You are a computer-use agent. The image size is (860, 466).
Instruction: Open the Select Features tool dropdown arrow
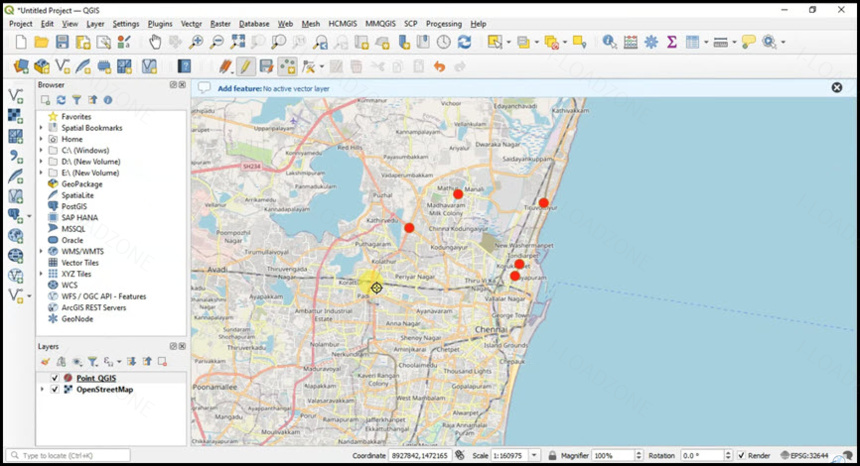pyautogui.click(x=508, y=42)
